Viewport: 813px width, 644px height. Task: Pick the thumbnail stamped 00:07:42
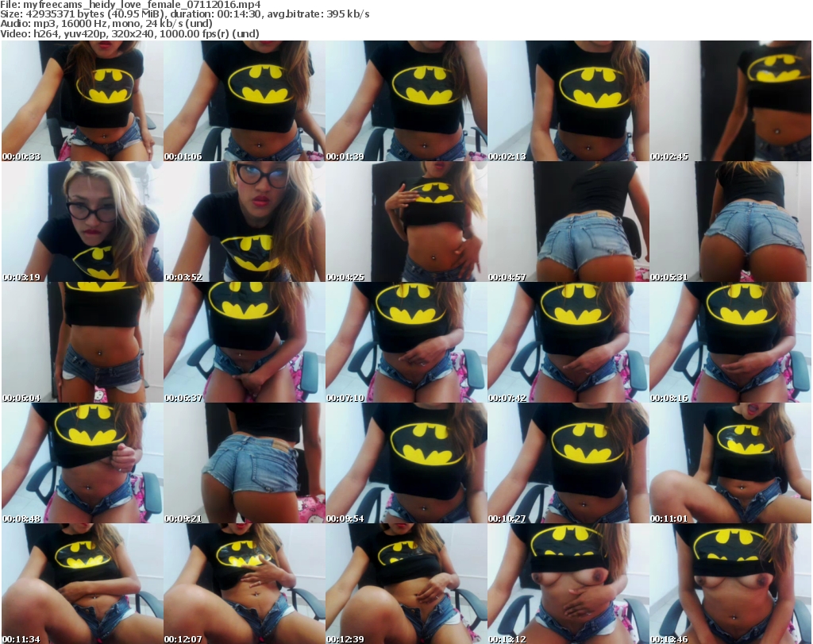point(568,343)
